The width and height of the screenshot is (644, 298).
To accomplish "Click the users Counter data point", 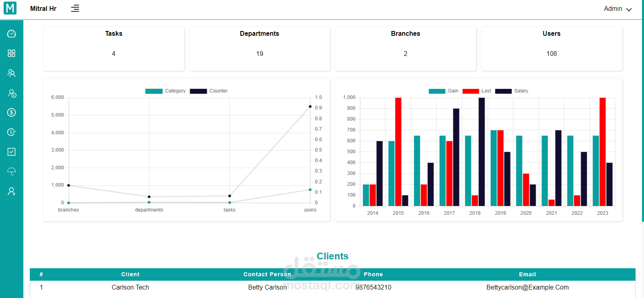I will coord(310,107).
